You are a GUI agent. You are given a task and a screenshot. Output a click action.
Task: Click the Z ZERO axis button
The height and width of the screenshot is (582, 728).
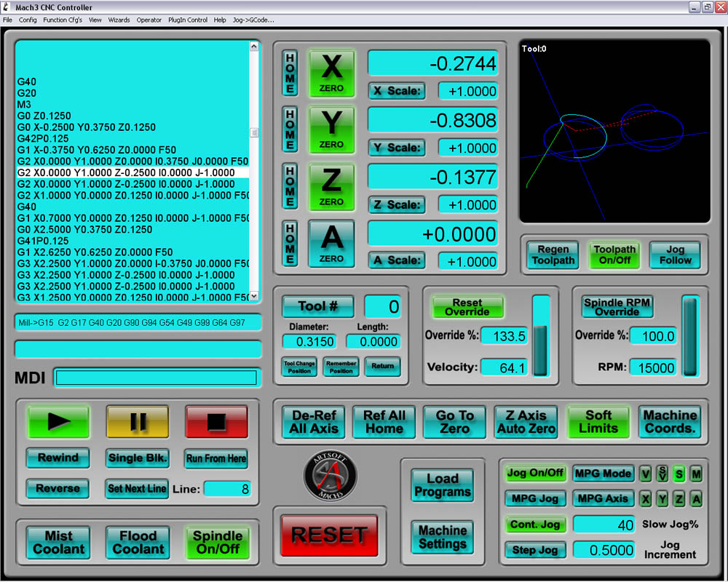pyautogui.click(x=331, y=188)
